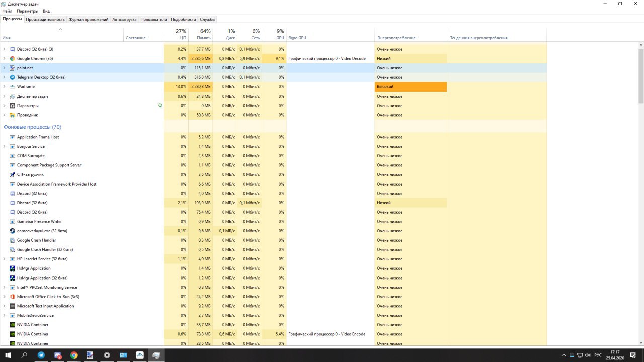Expand the Discord (32 бита) (3) group

point(5,49)
